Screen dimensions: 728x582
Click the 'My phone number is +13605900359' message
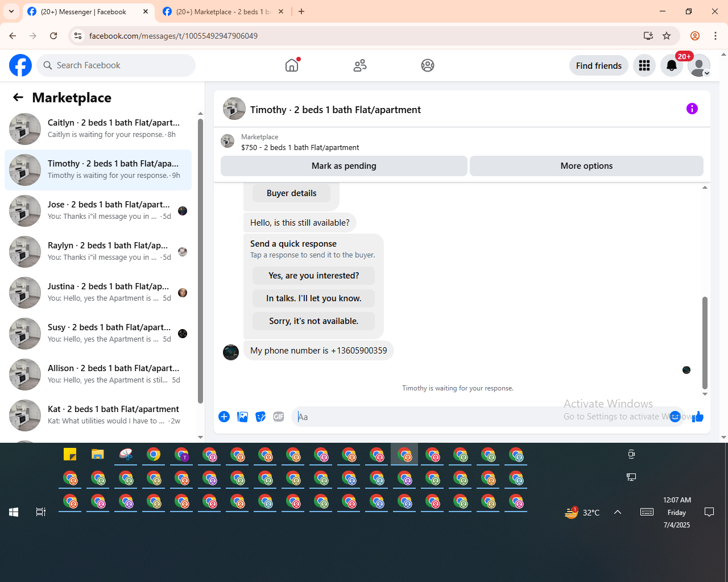click(318, 351)
